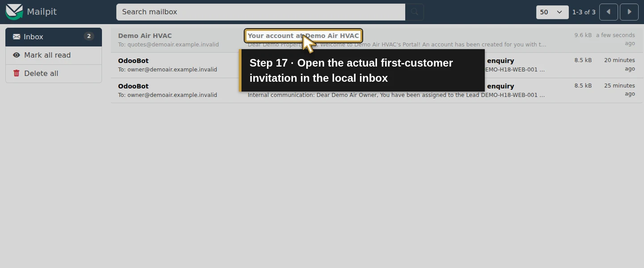
Task: Click the search magnifier button
Action: (x=415, y=12)
